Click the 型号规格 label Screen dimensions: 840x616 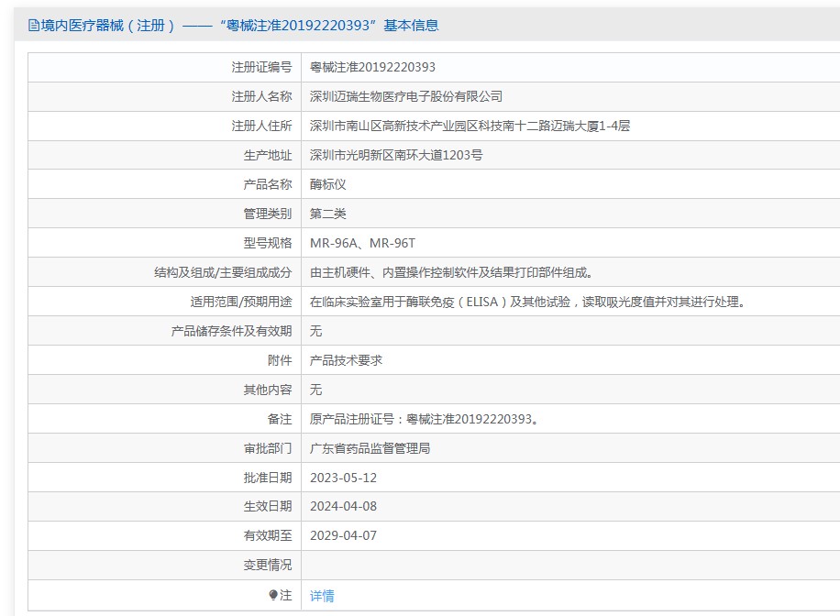(268, 243)
